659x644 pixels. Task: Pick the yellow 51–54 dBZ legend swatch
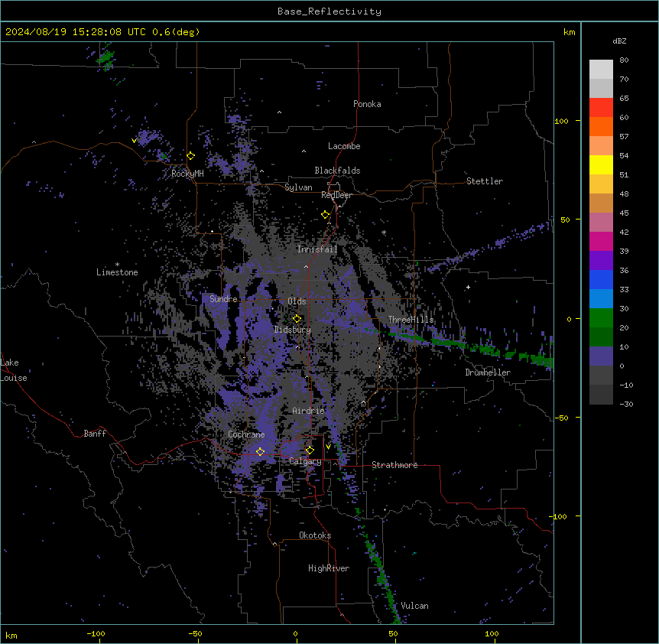click(x=601, y=164)
